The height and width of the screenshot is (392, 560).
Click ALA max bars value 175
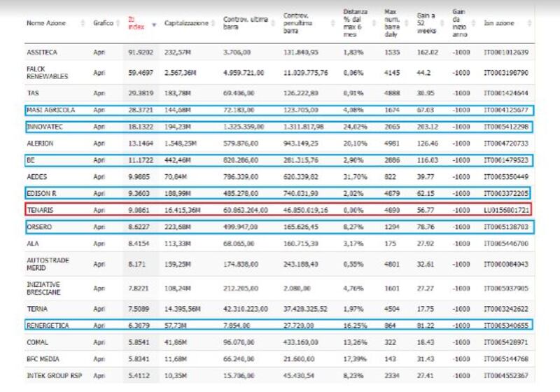point(390,244)
